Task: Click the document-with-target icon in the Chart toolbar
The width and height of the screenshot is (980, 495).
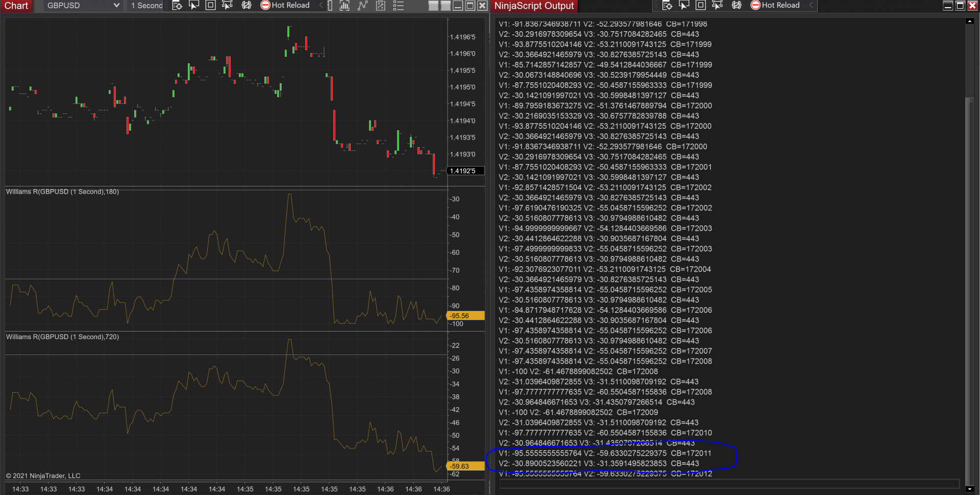Action: tap(177, 6)
